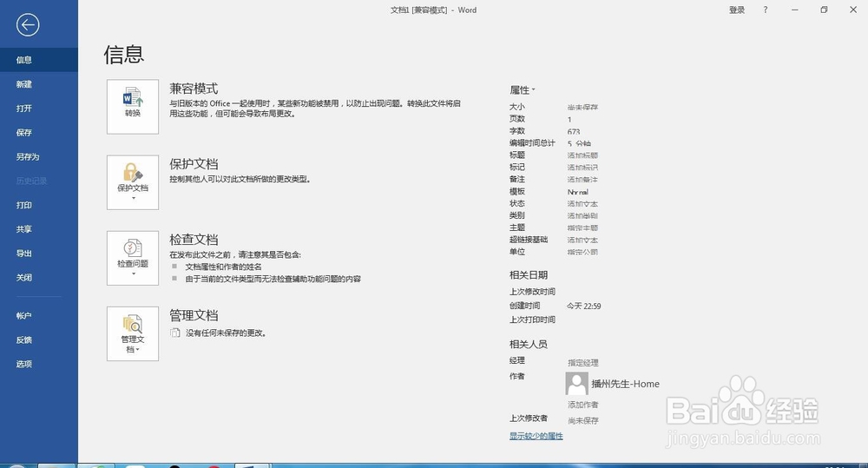The image size is (868, 468).
Task: Click the word count value 673
Action: (x=574, y=131)
